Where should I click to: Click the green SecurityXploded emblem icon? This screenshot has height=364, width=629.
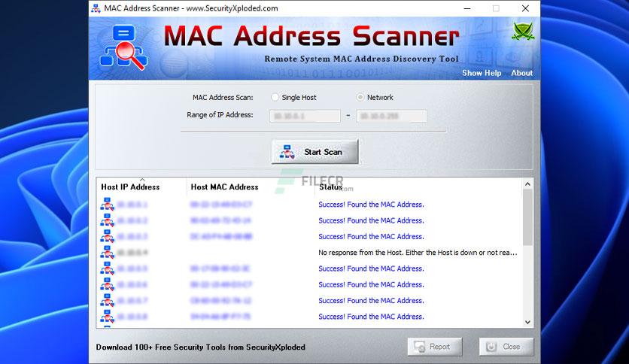(x=523, y=32)
